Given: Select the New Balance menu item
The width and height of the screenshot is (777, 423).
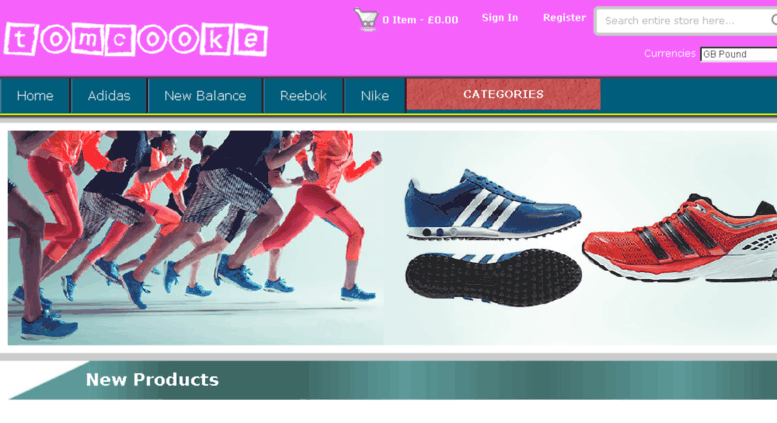Looking at the screenshot, I should [205, 96].
